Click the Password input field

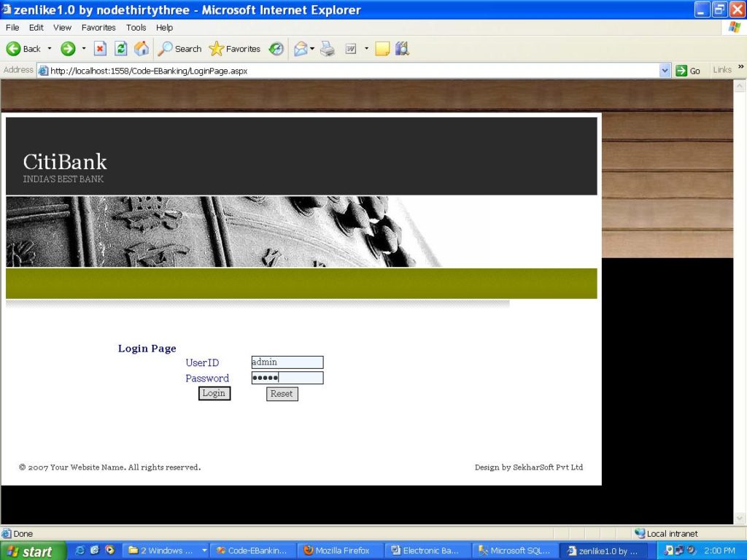click(x=287, y=378)
